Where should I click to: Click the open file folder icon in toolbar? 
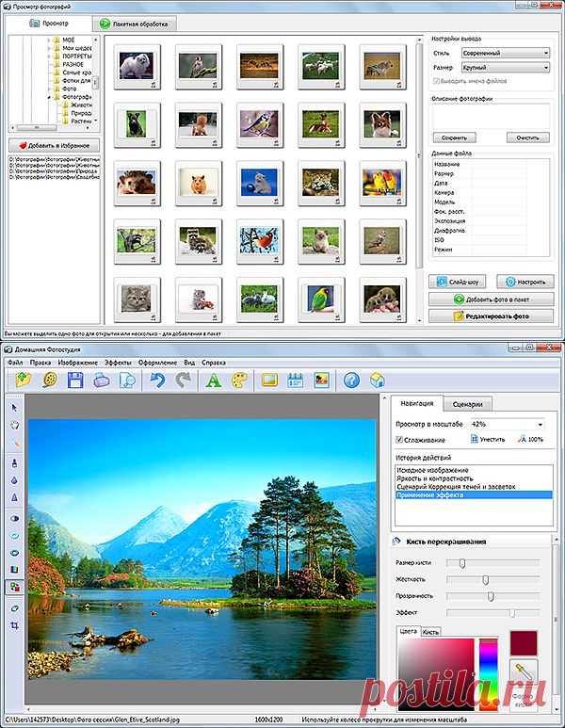tap(23, 380)
